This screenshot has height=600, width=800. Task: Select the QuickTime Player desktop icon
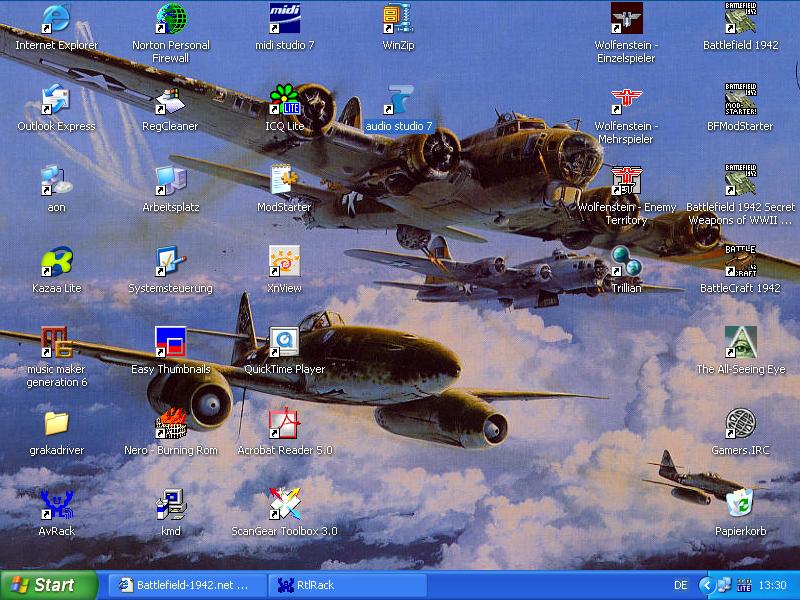[285, 343]
